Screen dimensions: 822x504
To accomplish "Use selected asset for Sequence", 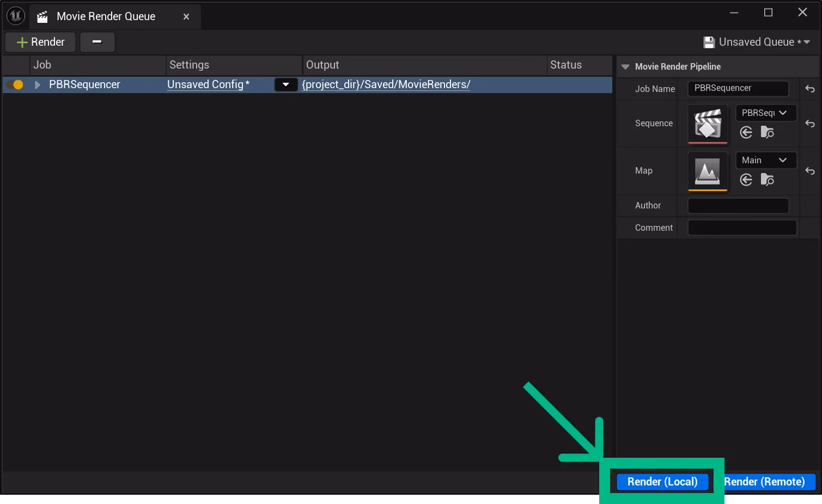I will [x=746, y=132].
